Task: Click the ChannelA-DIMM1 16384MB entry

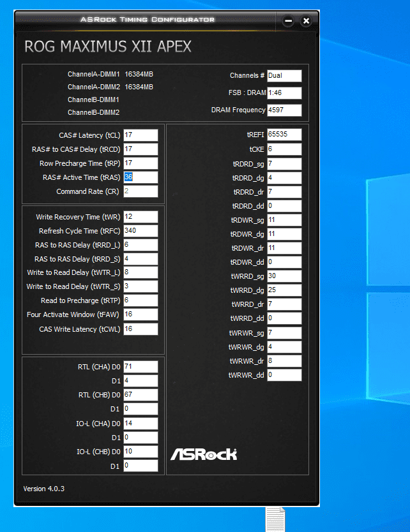Action: (110, 74)
